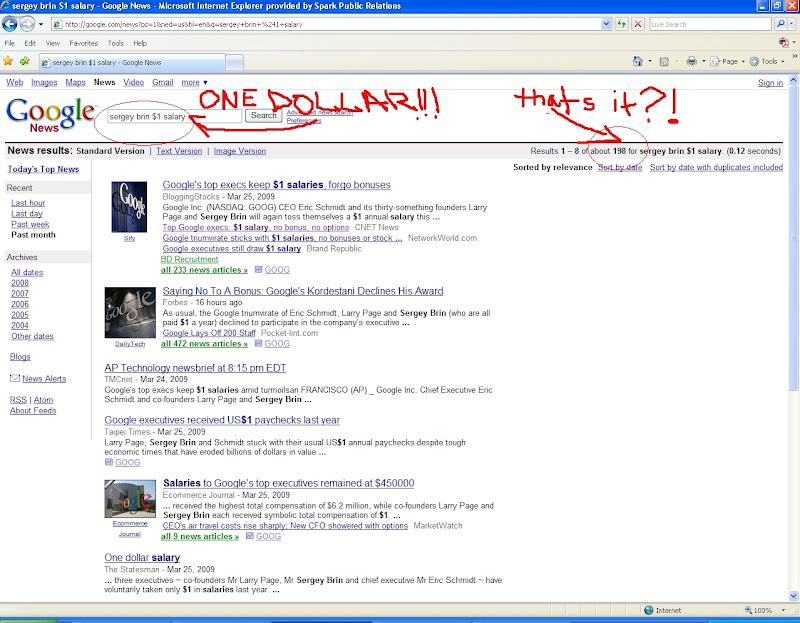The image size is (800, 623).
Task: Open the Blogs sidebar link
Action: pos(20,357)
